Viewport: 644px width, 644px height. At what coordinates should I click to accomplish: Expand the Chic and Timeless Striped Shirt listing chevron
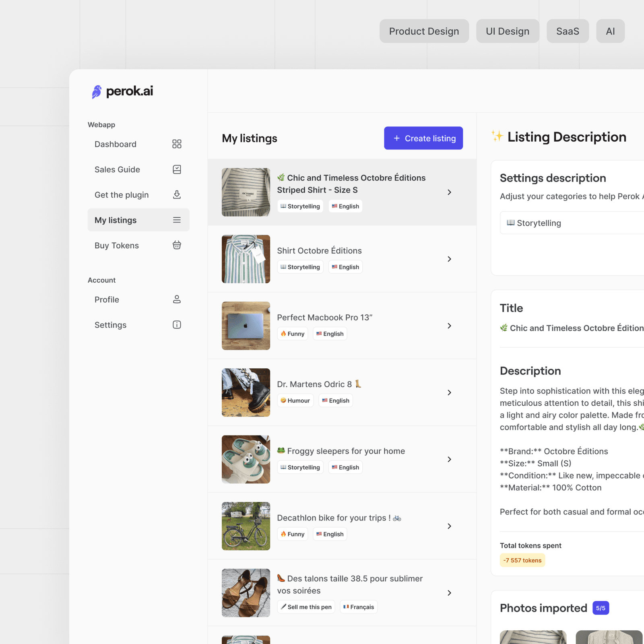[449, 192]
